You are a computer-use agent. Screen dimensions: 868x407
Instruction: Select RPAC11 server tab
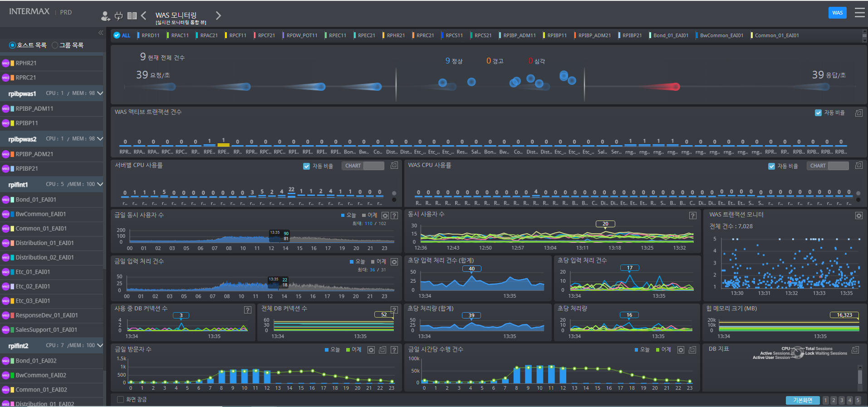tap(178, 35)
